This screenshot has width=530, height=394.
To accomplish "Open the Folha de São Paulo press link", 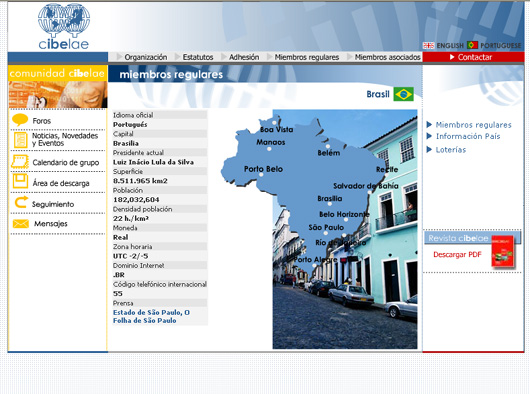I will point(144,320).
